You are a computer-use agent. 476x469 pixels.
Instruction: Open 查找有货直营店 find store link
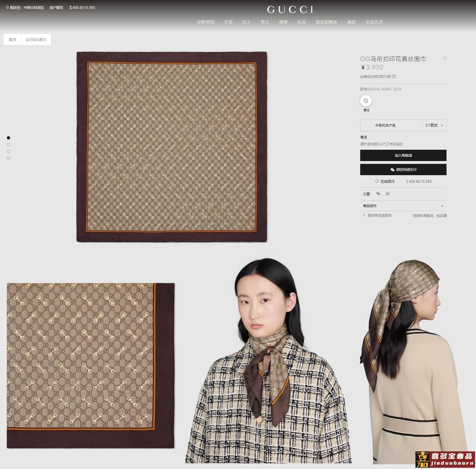pos(379,215)
